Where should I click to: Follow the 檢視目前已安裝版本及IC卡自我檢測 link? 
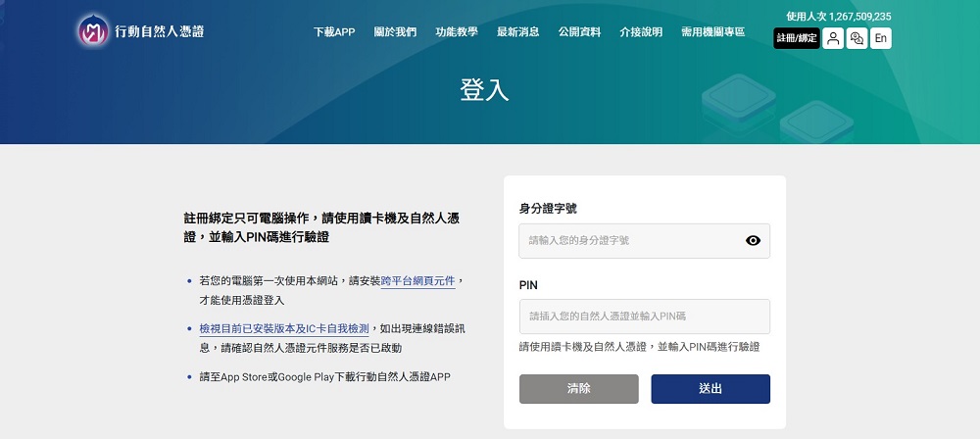point(283,328)
